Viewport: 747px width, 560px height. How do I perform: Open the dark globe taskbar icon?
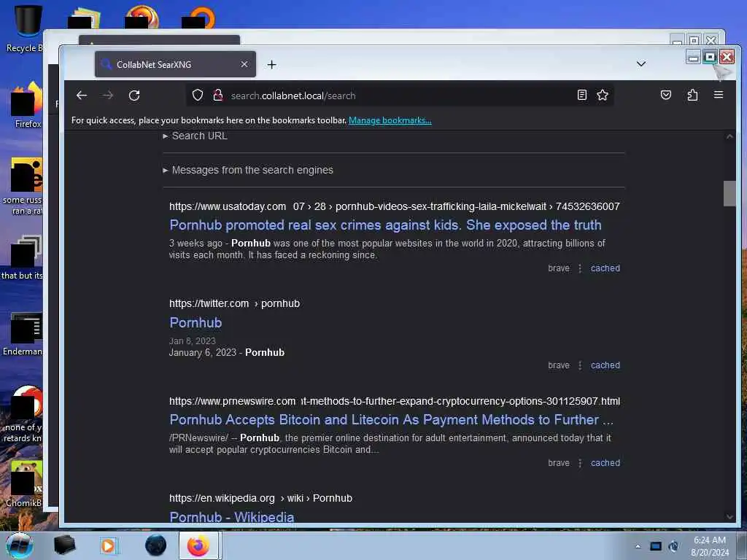pyautogui.click(x=156, y=545)
